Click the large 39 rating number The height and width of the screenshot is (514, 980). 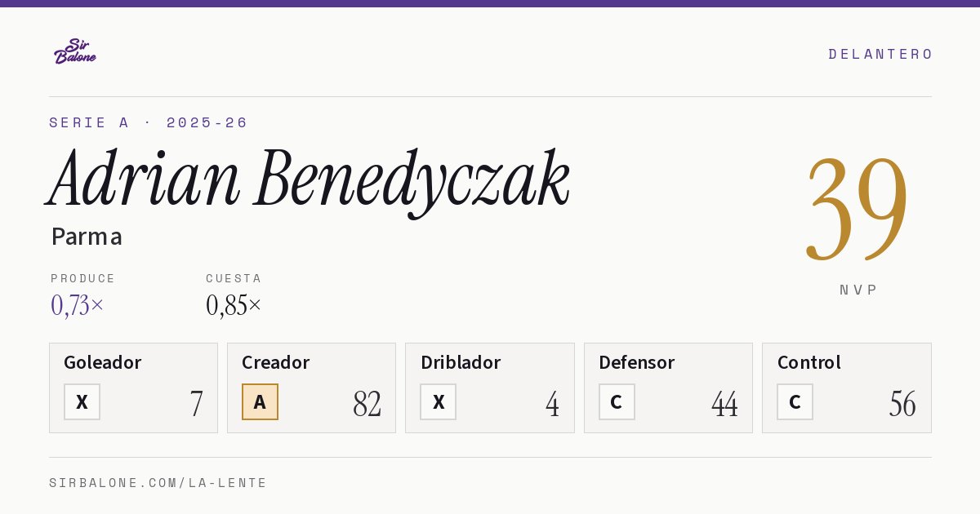[857, 208]
